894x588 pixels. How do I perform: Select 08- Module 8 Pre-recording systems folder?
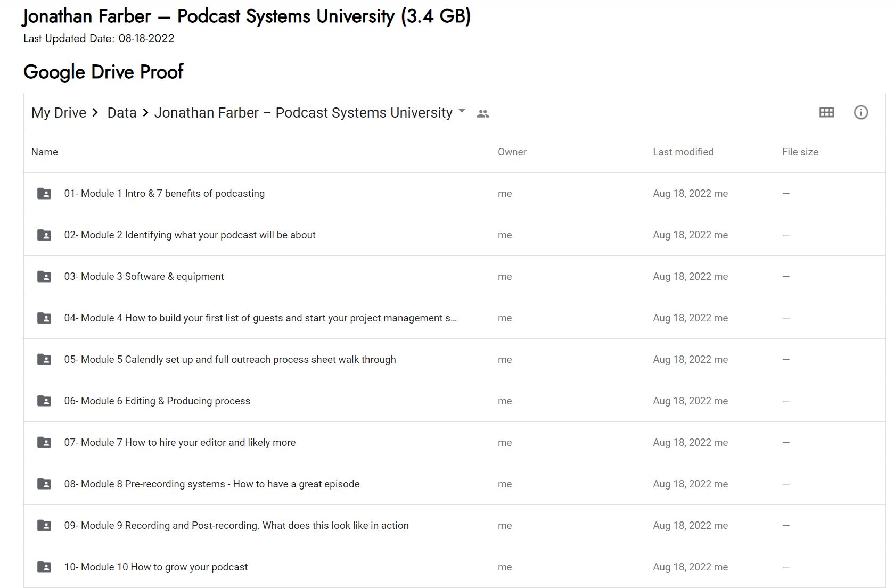coord(212,484)
